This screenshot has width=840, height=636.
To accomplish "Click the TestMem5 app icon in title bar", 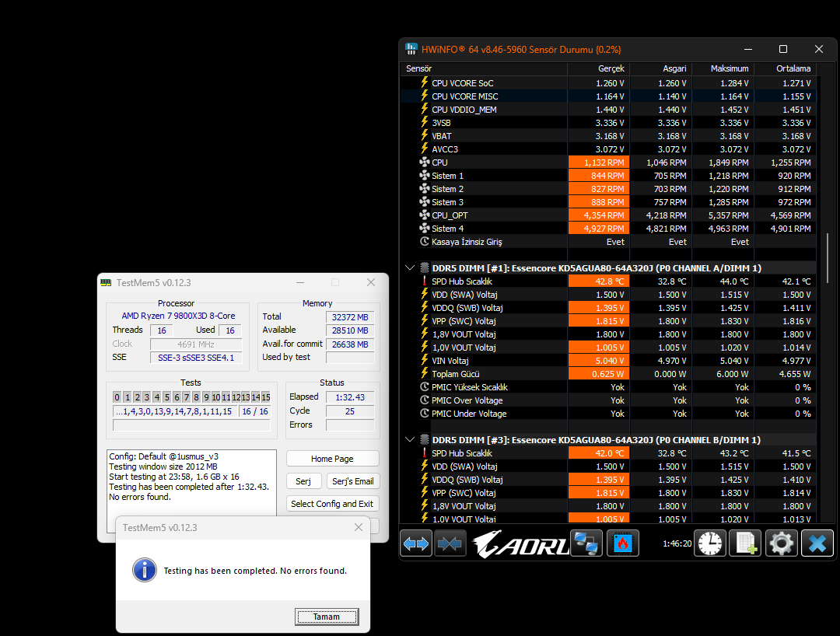I will coord(106,283).
